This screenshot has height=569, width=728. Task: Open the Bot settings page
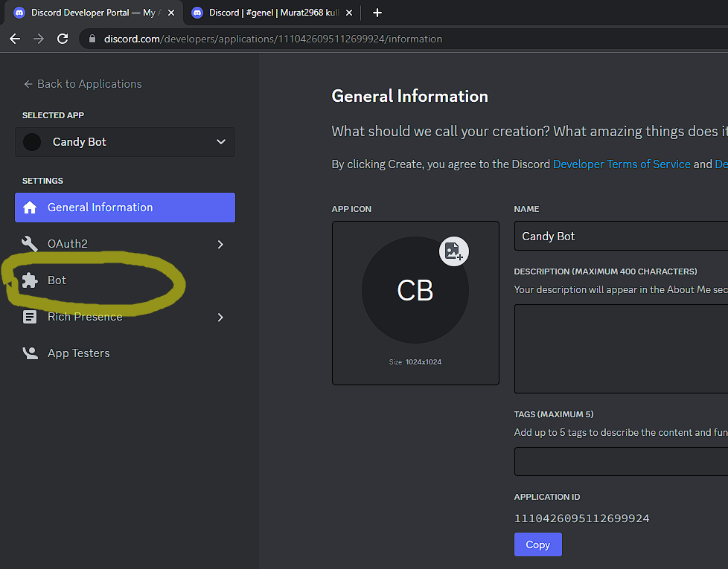[x=125, y=280]
